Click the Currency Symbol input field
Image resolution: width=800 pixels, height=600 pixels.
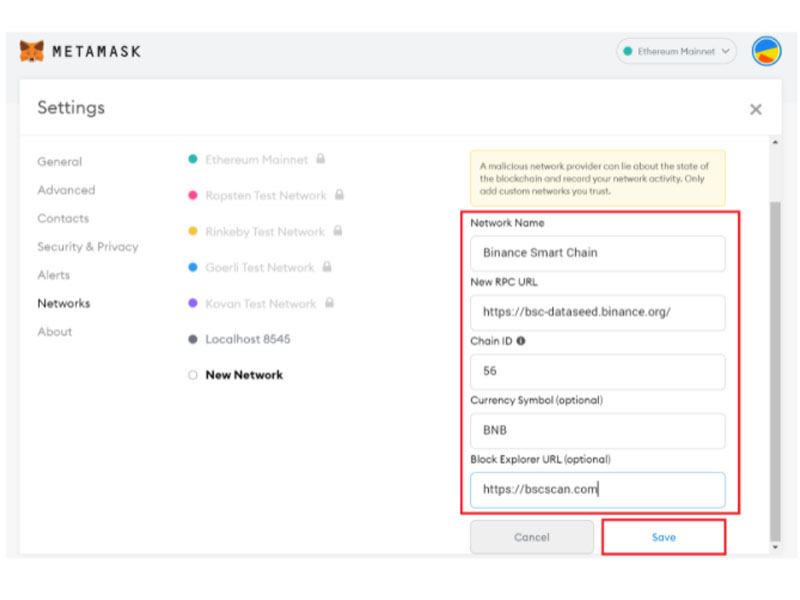point(597,431)
